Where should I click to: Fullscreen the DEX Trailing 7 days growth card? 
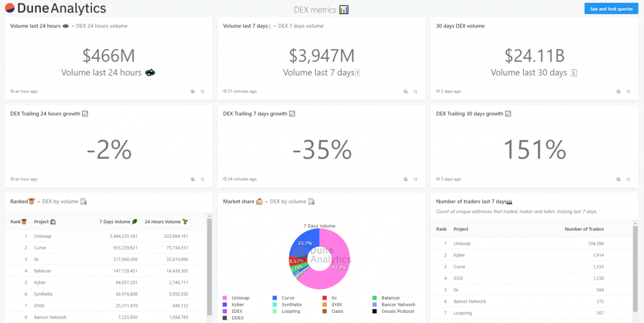(416, 179)
